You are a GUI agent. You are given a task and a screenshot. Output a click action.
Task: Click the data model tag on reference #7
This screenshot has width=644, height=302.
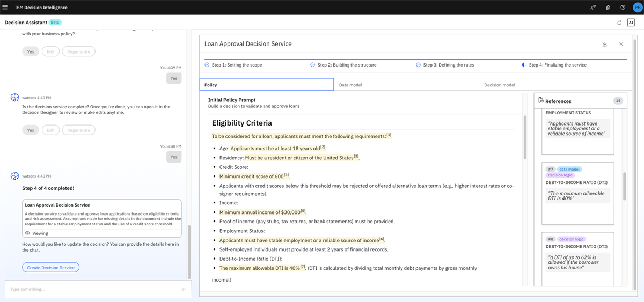point(569,169)
